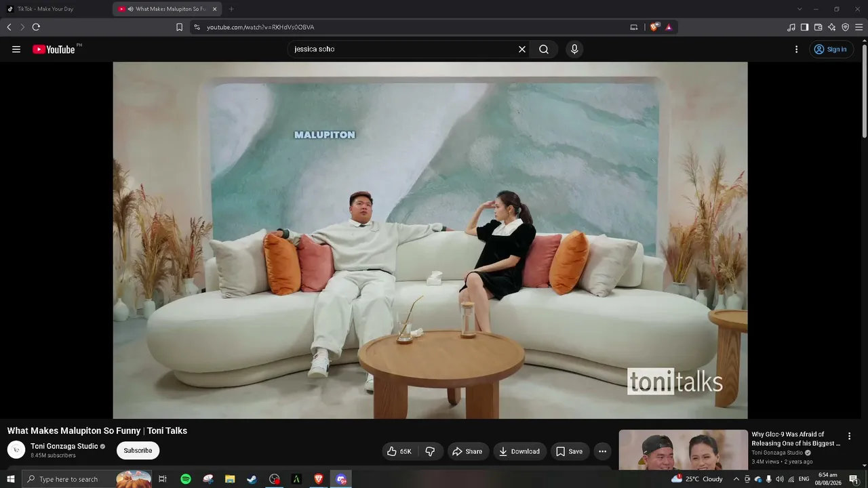Open the Brave main menu
Viewport: 868px width, 488px height.
tap(859, 27)
